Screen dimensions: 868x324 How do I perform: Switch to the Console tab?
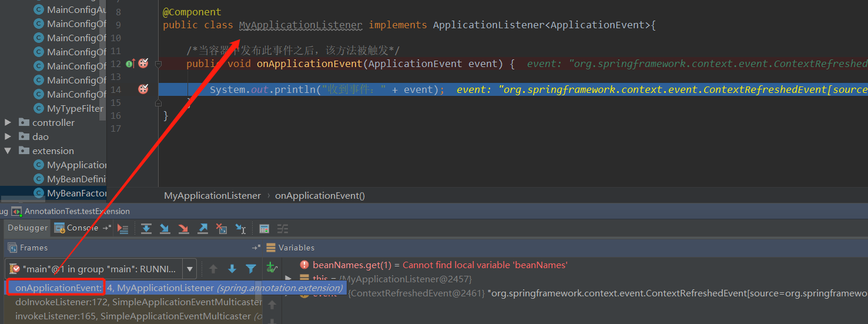point(76,228)
